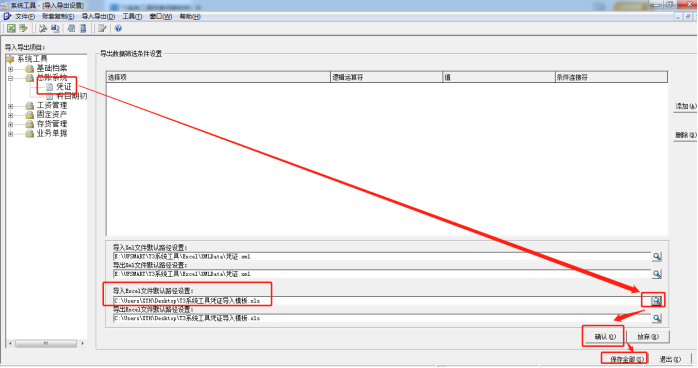Click the export Xml file path input field

[381, 274]
